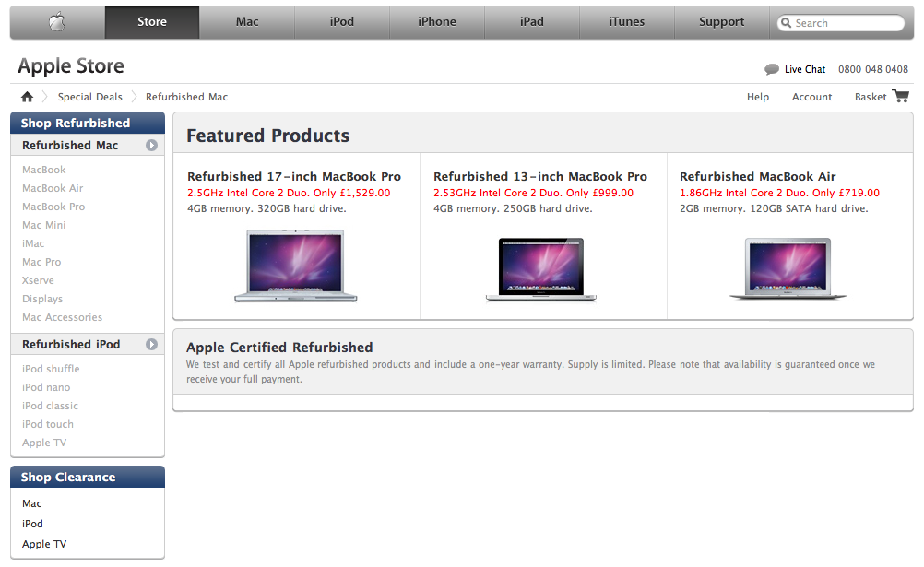Screen dimensions: 924x567
Task: Click the search magnifier icon
Action: coord(786,22)
